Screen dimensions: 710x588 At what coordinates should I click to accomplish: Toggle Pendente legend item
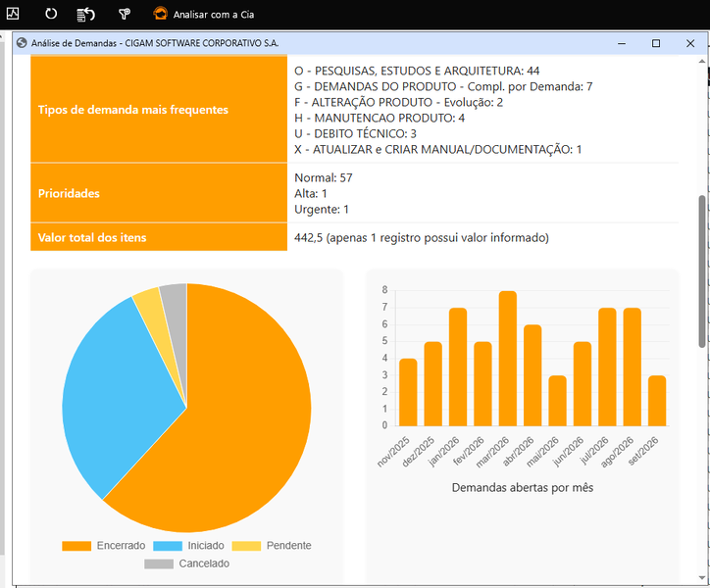pos(272,546)
